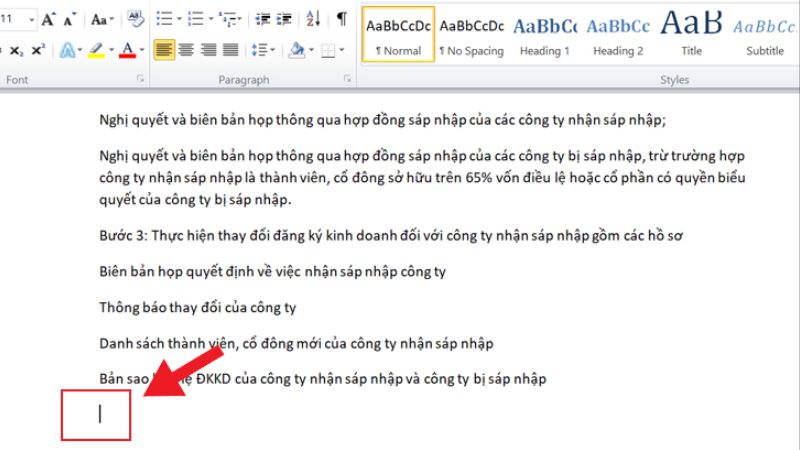Apply Superscript formatting

pyautogui.click(x=38, y=50)
